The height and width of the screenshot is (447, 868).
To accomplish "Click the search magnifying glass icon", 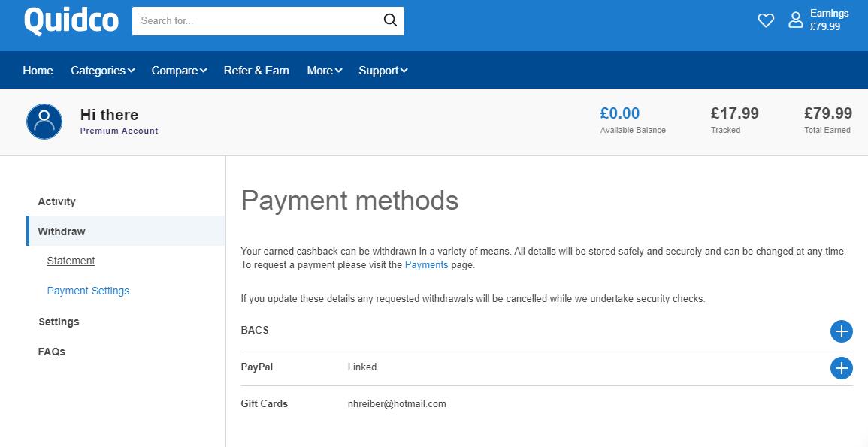I will [390, 20].
